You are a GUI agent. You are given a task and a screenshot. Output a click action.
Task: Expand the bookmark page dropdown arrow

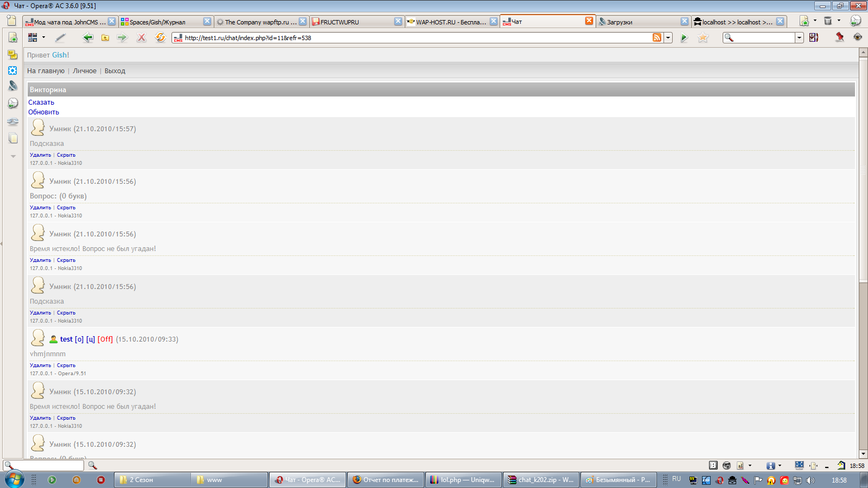click(815, 21)
